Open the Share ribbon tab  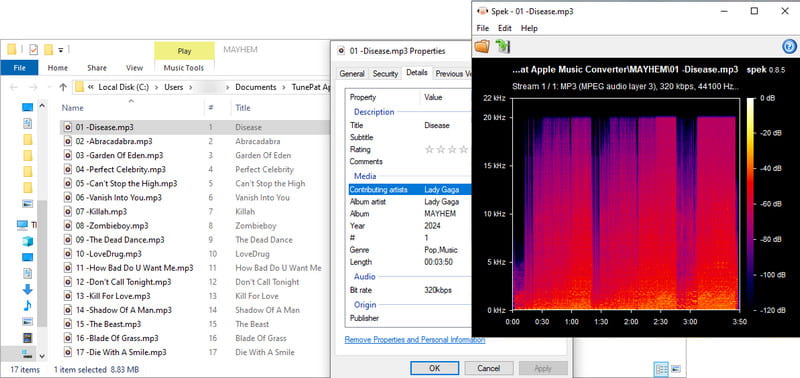click(97, 68)
